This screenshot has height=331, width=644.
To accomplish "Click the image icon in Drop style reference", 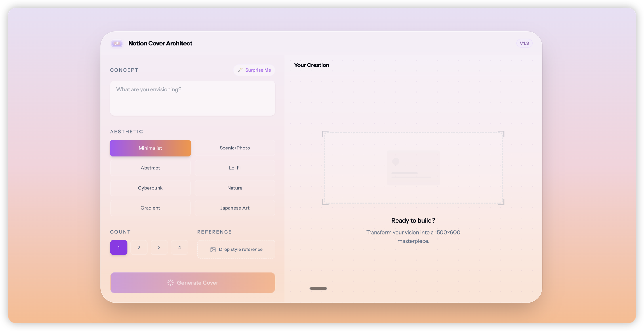I will [213, 249].
